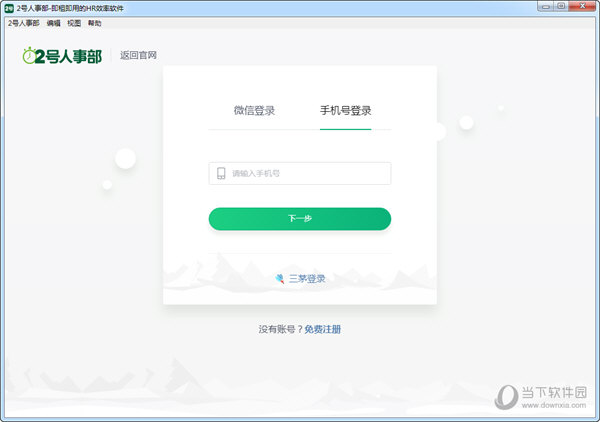The height and width of the screenshot is (422, 600).
Task: Open the 编辑 menu
Action: point(53,23)
